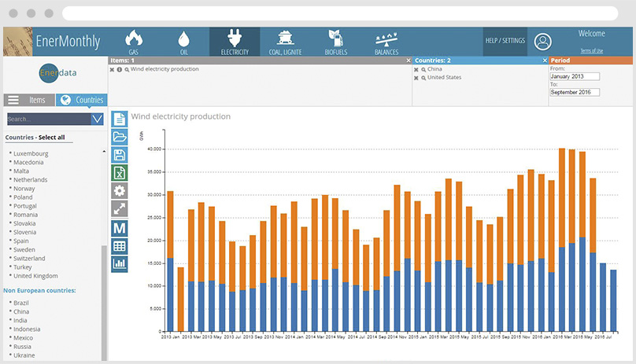Remove Wind electricity production item
This screenshot has height=364, width=636.
(x=113, y=69)
